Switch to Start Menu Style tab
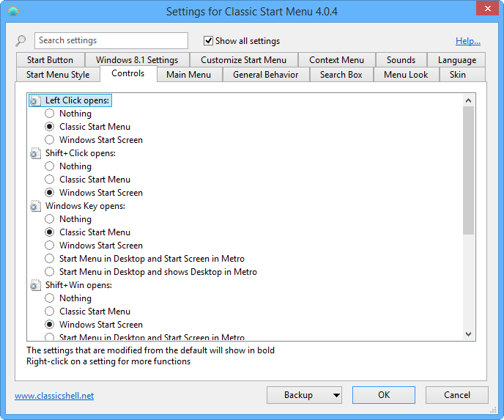This screenshot has width=504, height=420. (58, 75)
